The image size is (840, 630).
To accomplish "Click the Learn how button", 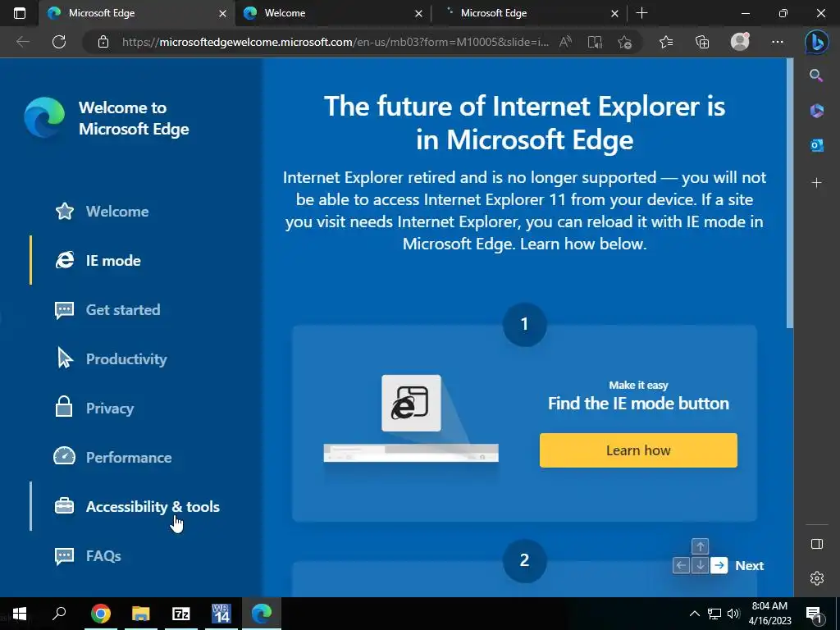I will coord(638,450).
